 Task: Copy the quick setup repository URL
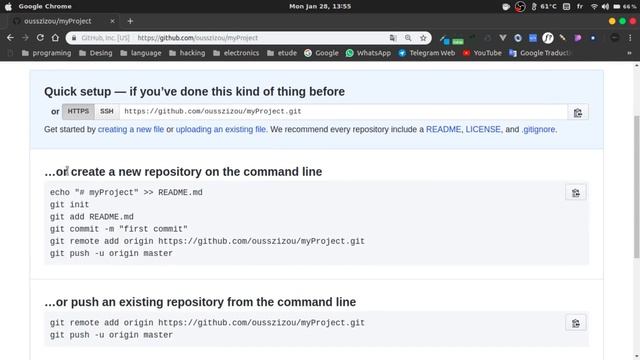click(578, 112)
